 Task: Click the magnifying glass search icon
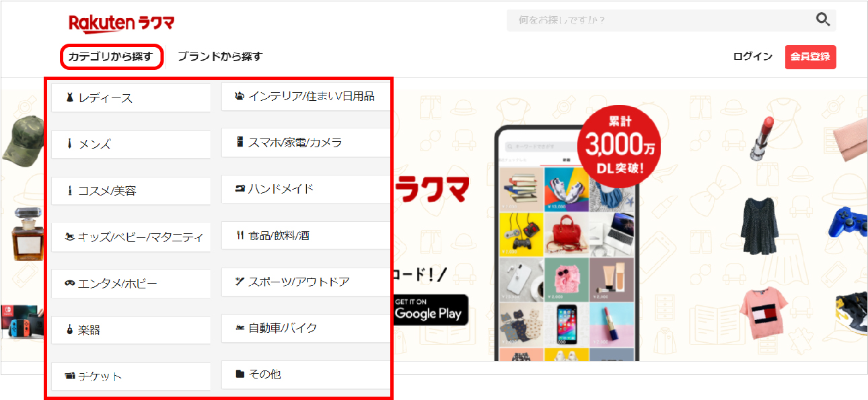coord(822,19)
